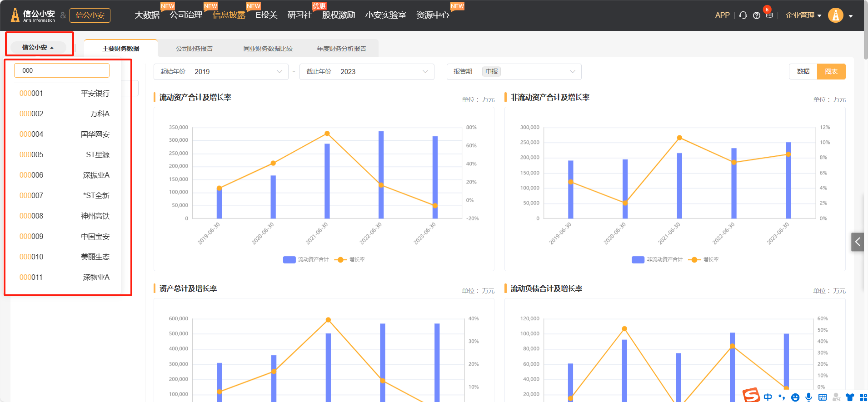
Task: Open Sogou soft keyboard icon
Action: coord(823,397)
